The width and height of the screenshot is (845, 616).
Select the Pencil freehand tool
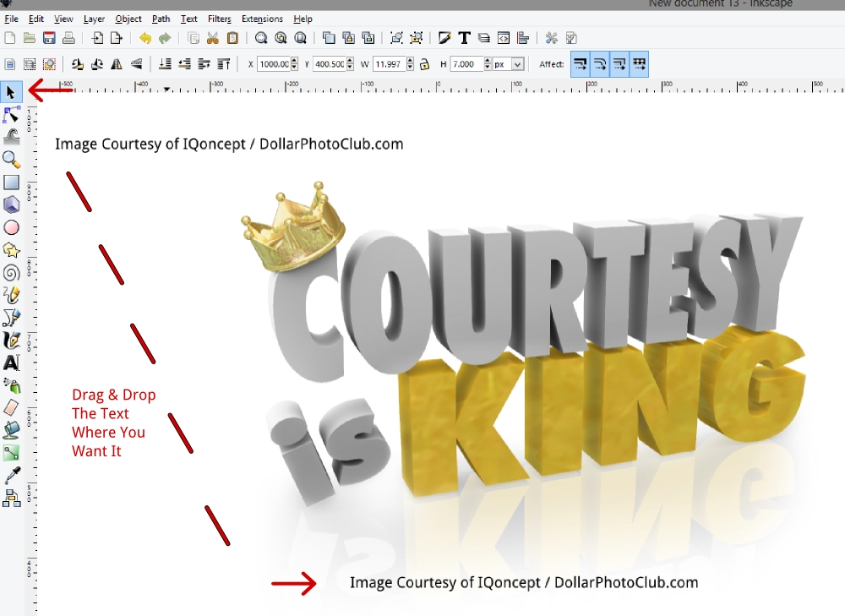point(11,295)
